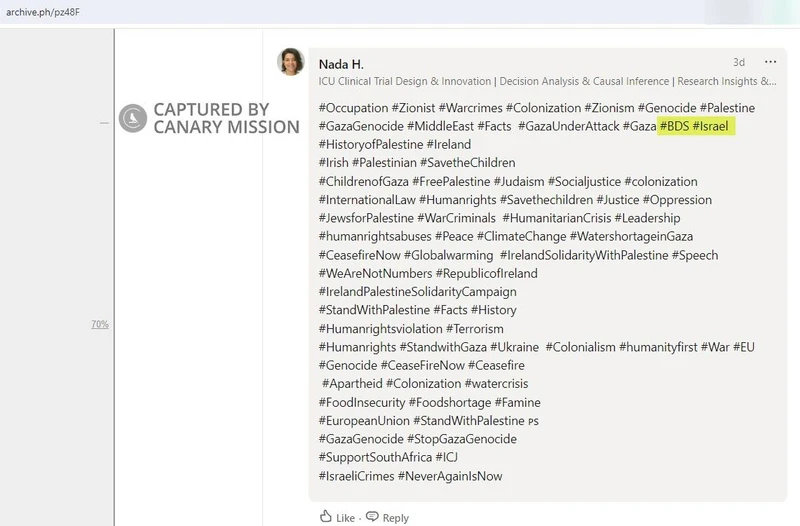The image size is (800, 526).
Task: Open the #Occupation hashtag
Action: tap(353, 108)
